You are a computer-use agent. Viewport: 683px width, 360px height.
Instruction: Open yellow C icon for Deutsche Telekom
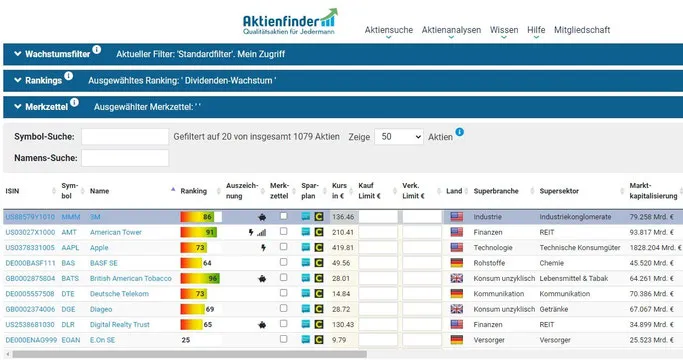click(319, 294)
